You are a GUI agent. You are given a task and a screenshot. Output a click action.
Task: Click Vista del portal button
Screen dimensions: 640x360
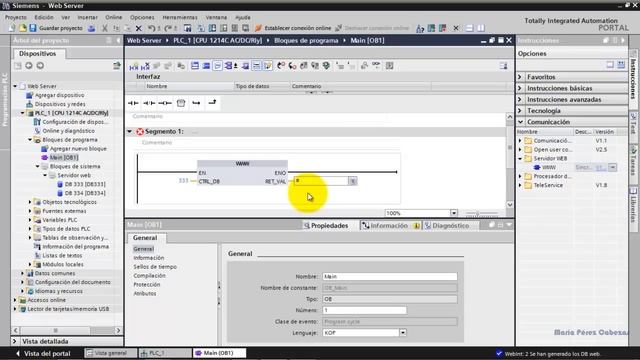pos(43,353)
